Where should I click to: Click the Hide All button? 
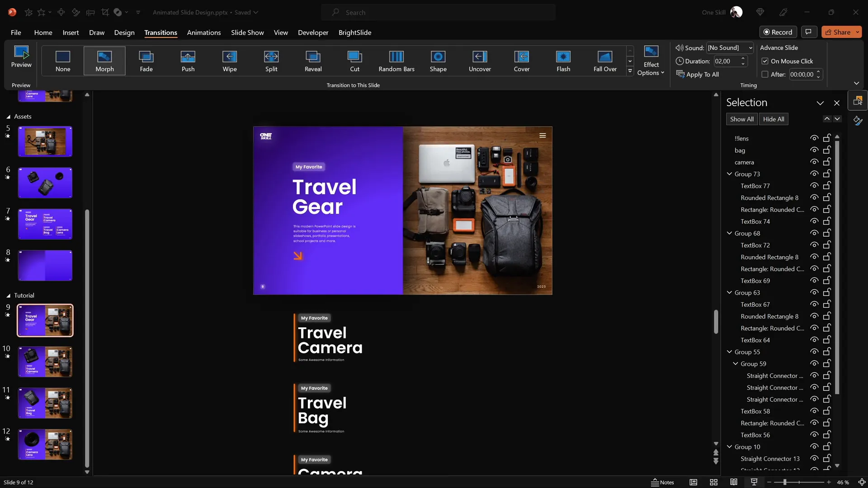[774, 119]
